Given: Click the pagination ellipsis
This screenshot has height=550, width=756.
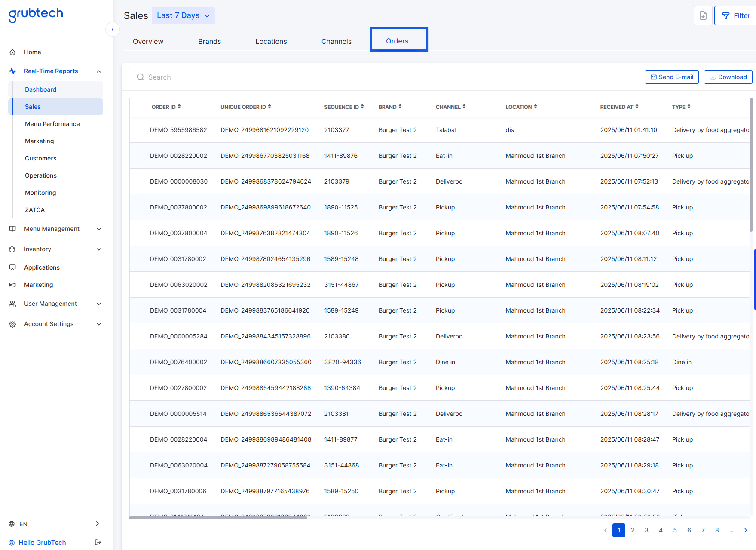Looking at the screenshot, I should [x=732, y=530].
